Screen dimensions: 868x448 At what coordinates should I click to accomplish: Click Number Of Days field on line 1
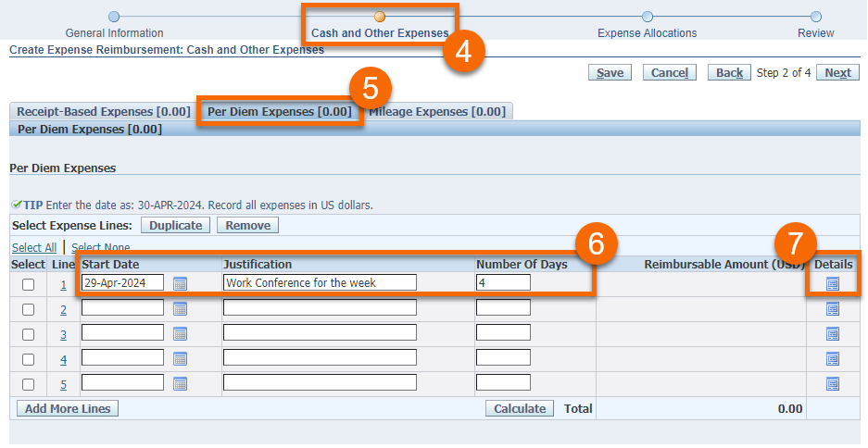coord(503,282)
